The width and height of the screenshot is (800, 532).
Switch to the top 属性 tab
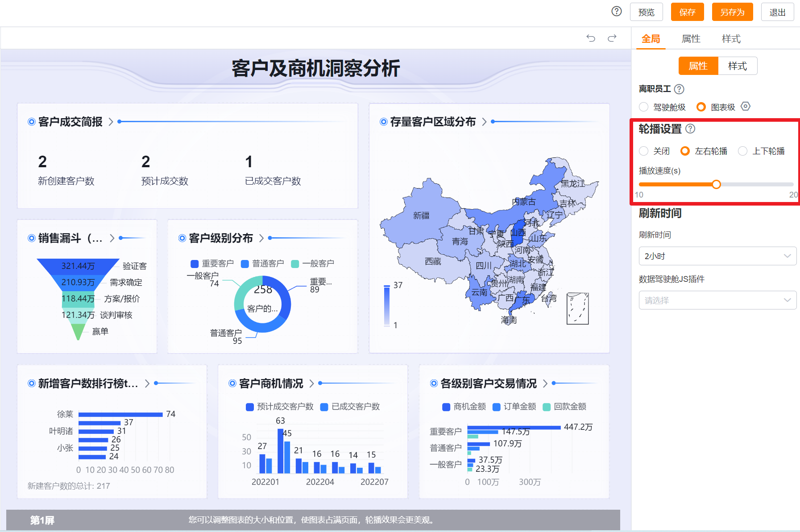coord(691,39)
